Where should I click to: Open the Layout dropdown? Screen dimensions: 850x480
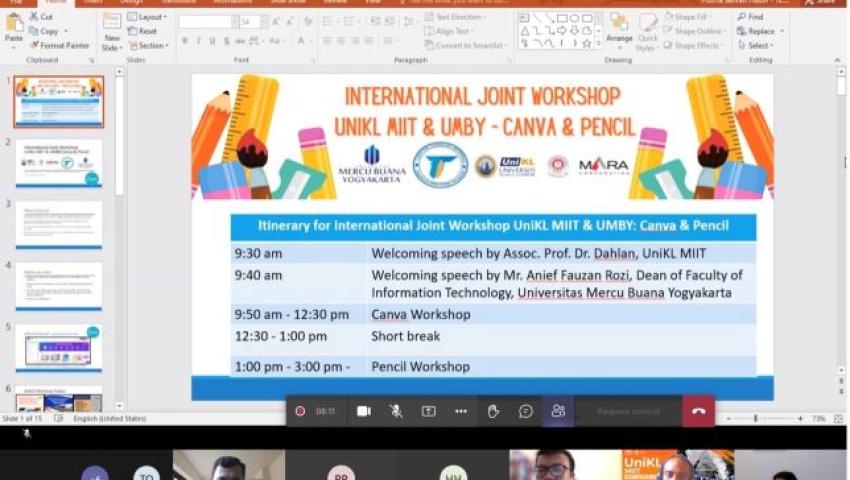[147, 17]
